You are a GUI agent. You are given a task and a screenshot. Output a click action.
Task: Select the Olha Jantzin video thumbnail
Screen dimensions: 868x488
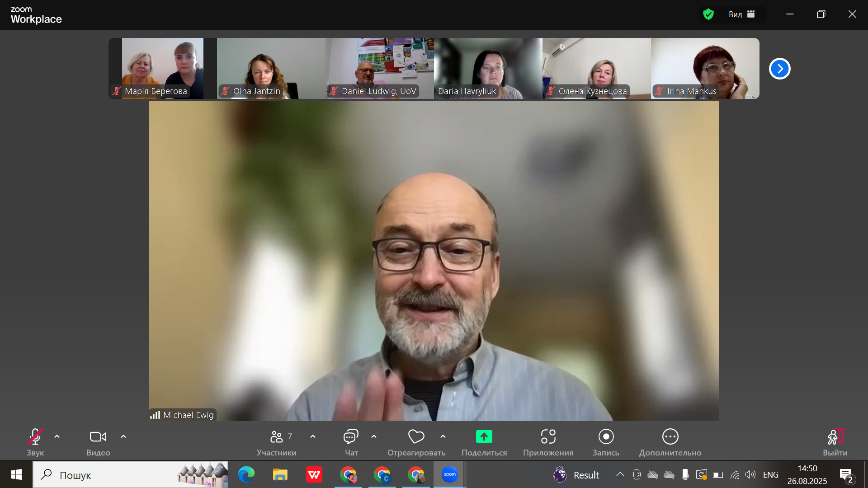(x=271, y=68)
